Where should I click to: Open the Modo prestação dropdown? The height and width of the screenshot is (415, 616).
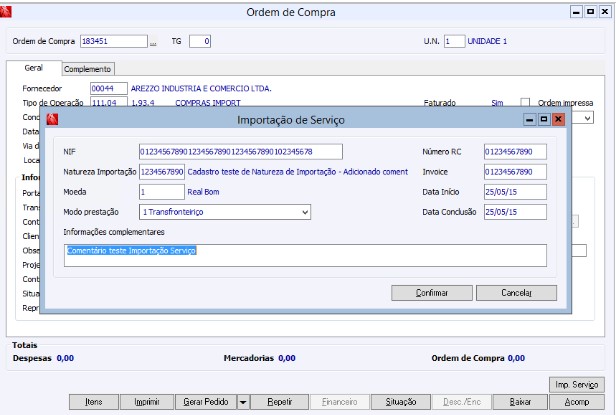(x=305, y=212)
